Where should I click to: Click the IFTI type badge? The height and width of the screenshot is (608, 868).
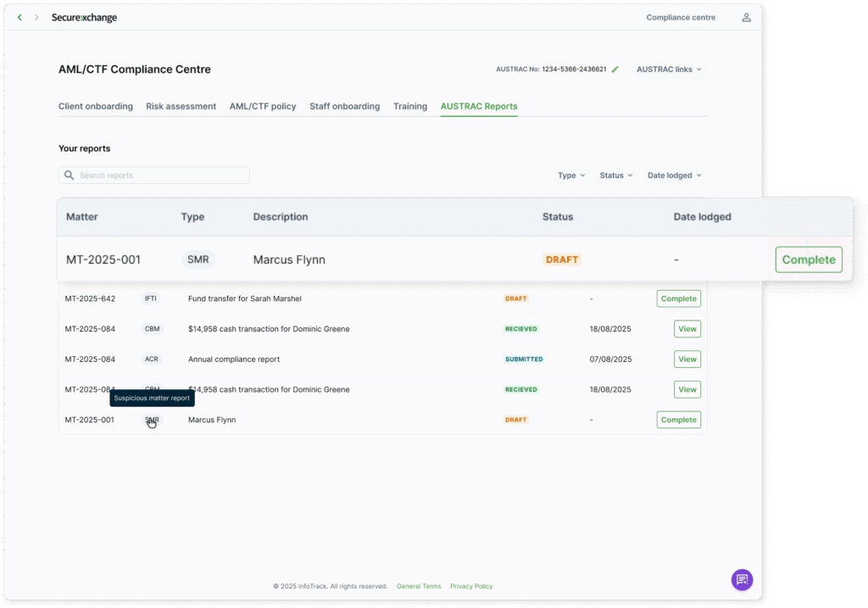151,298
